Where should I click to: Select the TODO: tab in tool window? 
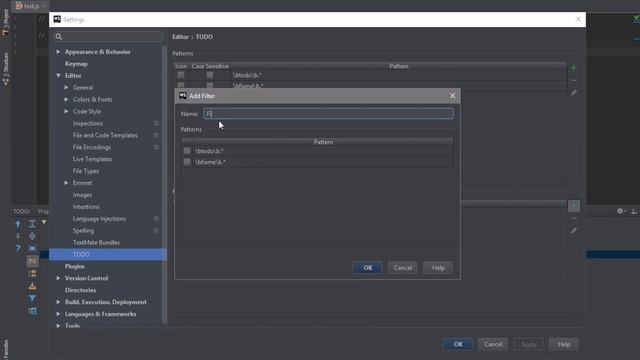point(21,211)
